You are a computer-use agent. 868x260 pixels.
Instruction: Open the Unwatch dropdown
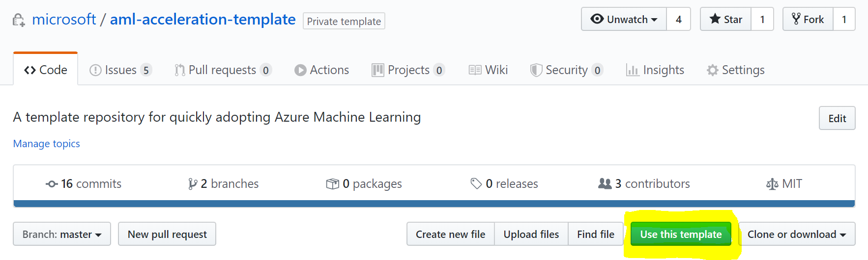click(x=624, y=19)
